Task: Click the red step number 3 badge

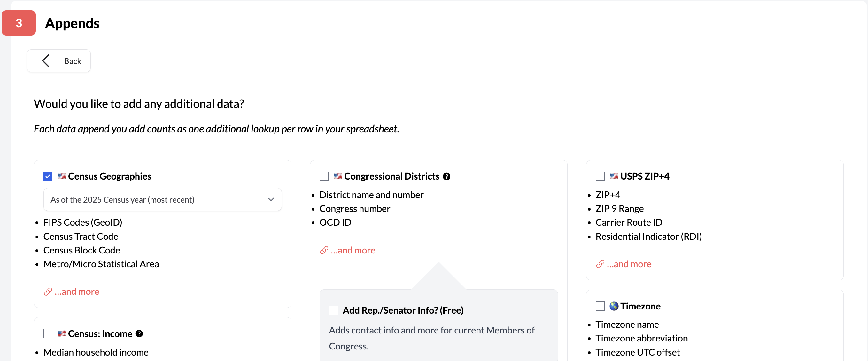Action: (x=19, y=23)
